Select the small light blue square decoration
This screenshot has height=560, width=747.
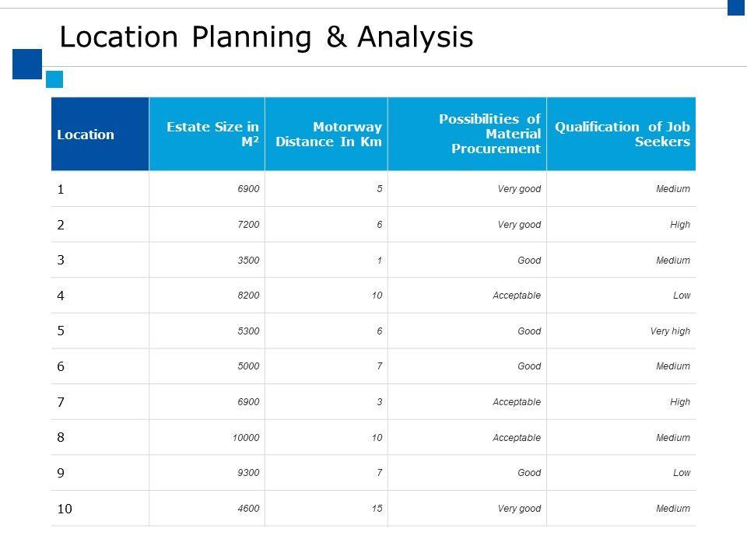coord(54,79)
